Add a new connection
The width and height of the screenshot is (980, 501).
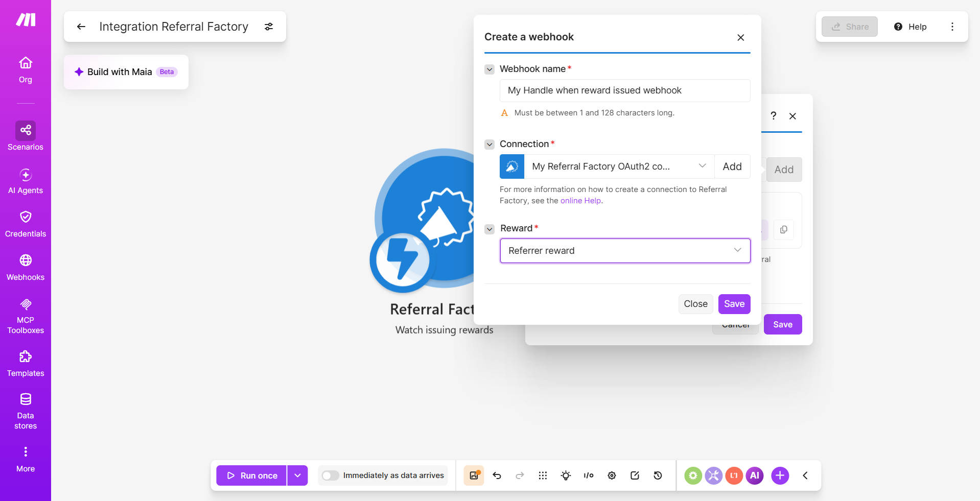732,166
